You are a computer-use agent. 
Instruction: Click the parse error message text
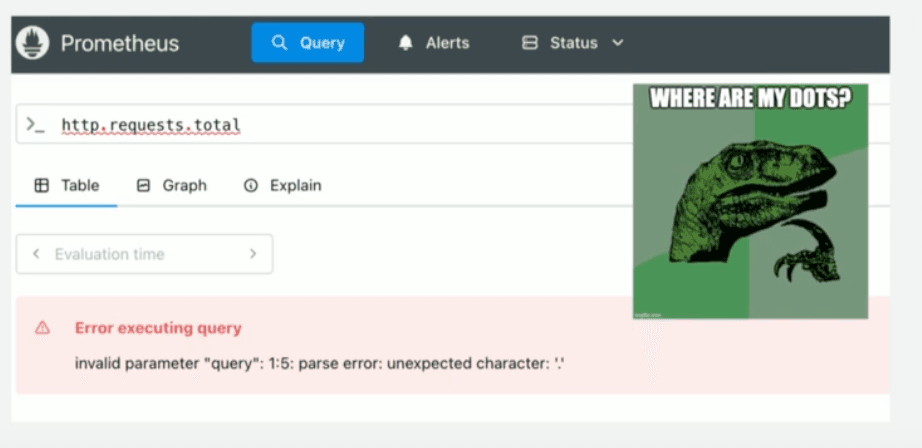point(320,364)
